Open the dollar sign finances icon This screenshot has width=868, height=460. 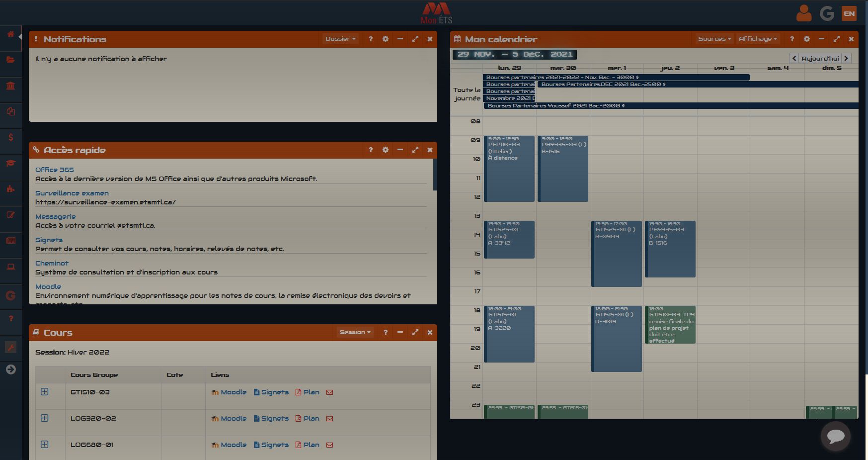tap(10, 138)
